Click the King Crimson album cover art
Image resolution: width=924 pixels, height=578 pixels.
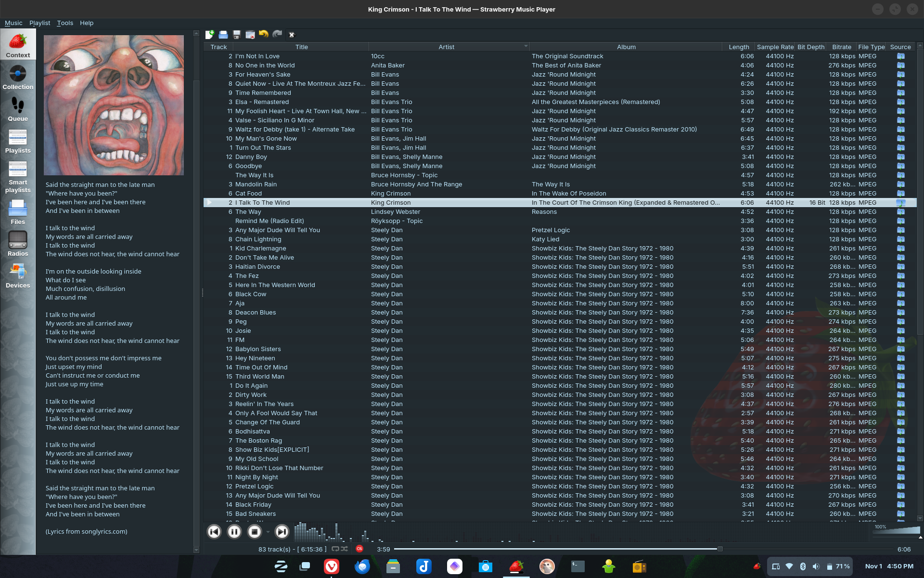pyautogui.click(x=114, y=105)
